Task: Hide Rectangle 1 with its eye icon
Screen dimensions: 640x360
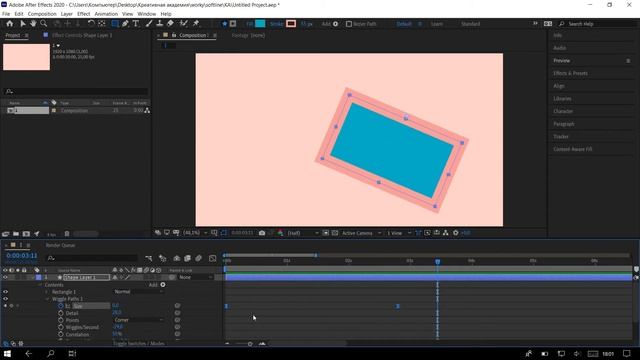Action: pos(5,292)
